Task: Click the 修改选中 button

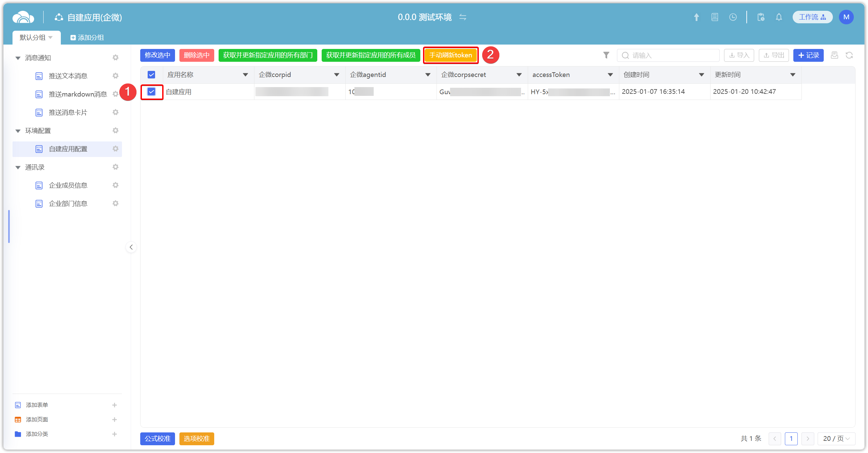Action: click(157, 55)
